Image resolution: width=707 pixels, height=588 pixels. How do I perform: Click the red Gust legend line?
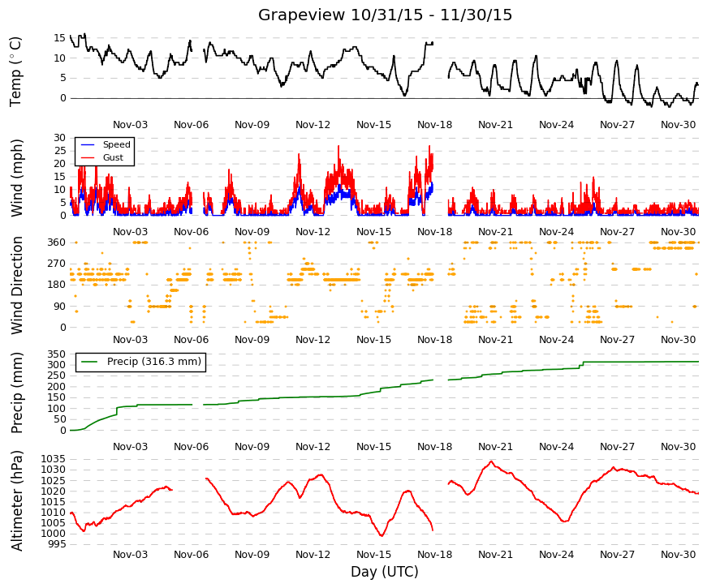88,157
